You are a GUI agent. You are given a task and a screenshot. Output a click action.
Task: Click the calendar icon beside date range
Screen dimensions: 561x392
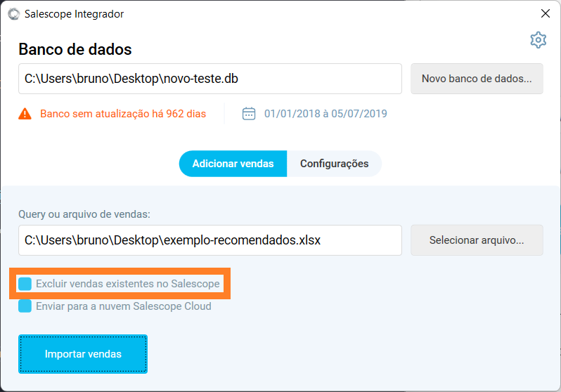click(x=249, y=113)
